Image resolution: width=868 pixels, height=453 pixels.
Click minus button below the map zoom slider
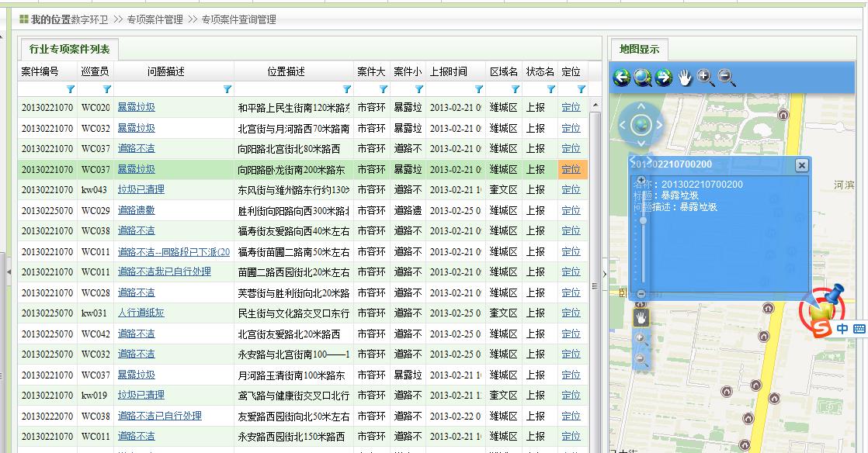(x=641, y=294)
